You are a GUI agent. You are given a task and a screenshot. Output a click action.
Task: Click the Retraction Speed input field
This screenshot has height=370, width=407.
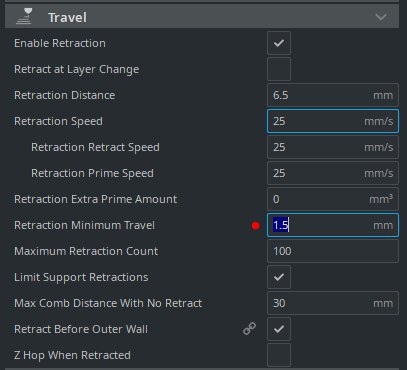(x=333, y=121)
